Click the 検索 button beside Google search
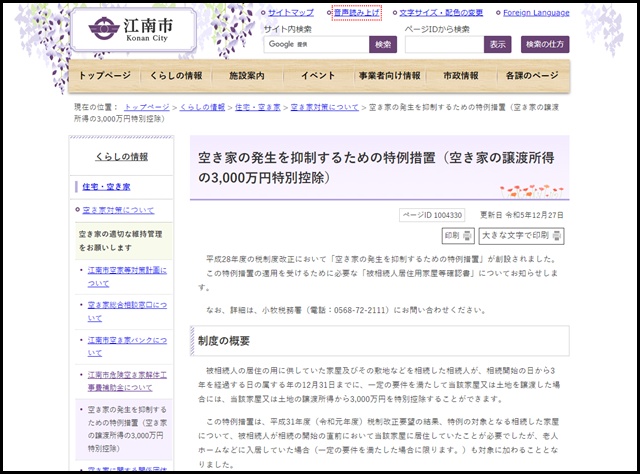The height and width of the screenshot is (474, 640). (x=383, y=45)
